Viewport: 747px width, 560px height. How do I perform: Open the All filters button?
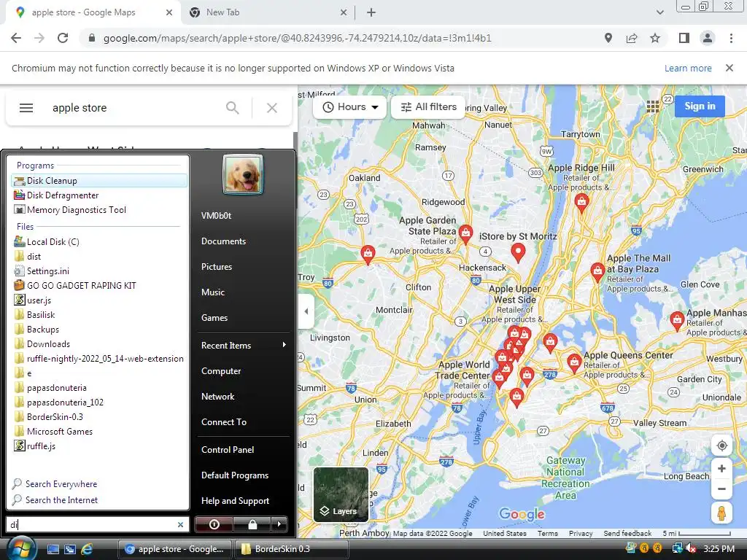[429, 107]
